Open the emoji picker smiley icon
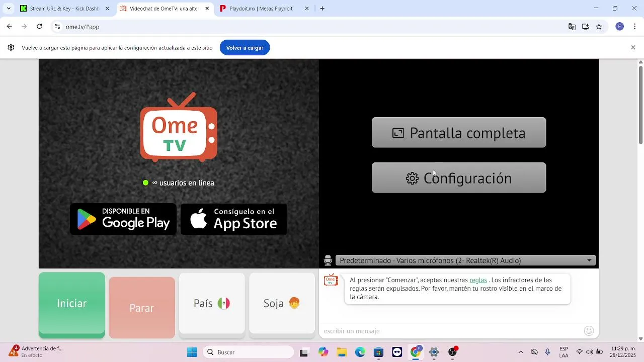Image resolution: width=644 pixels, height=362 pixels. click(589, 331)
